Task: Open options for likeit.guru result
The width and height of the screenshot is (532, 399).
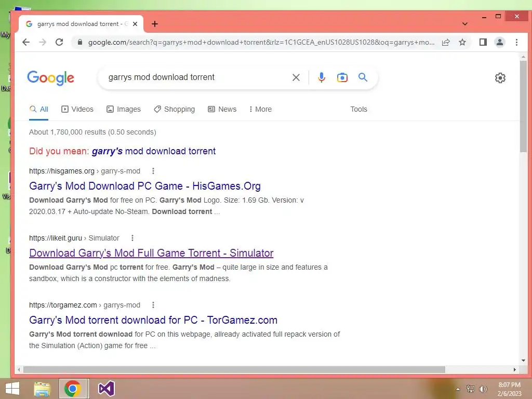Action: click(132, 238)
